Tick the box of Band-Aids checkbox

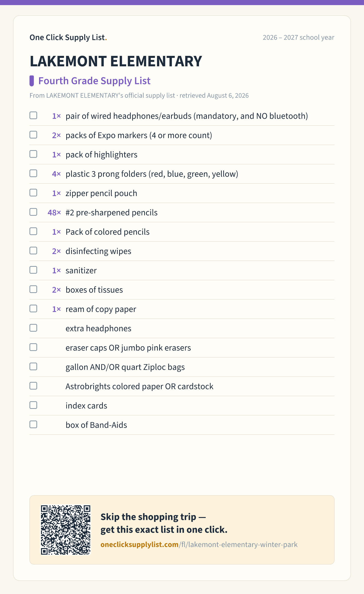point(33,424)
